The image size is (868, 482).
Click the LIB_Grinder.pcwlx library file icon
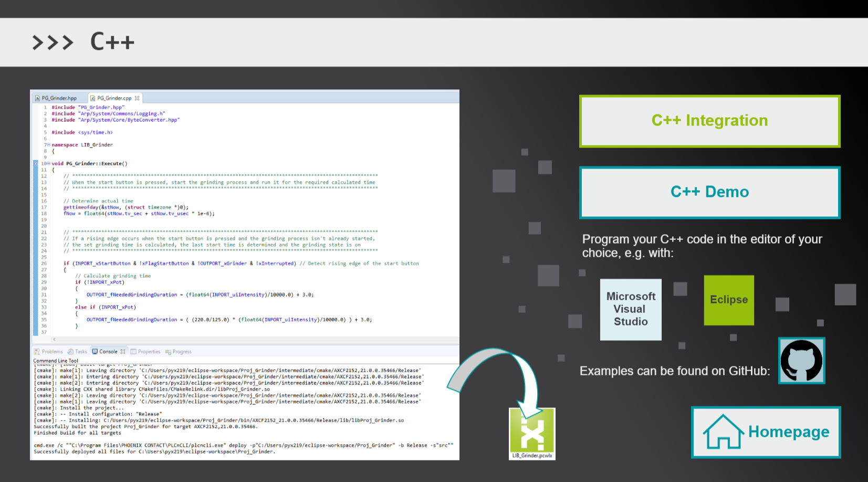pos(532,434)
